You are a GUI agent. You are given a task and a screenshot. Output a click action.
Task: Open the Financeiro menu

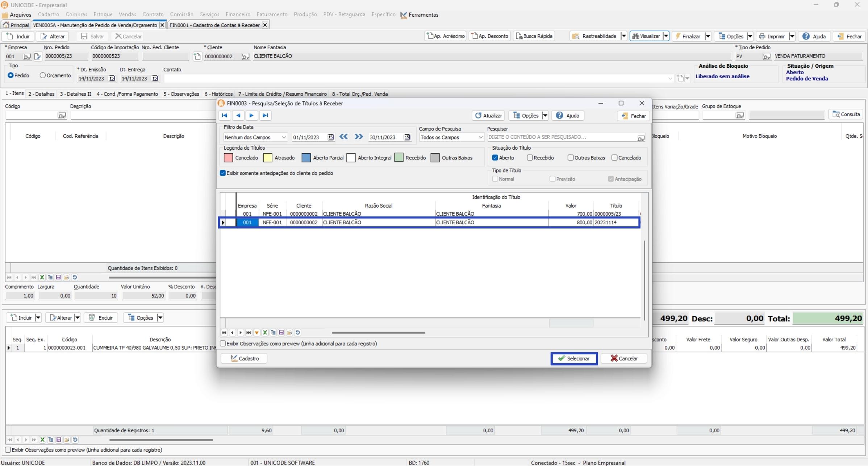(x=238, y=14)
